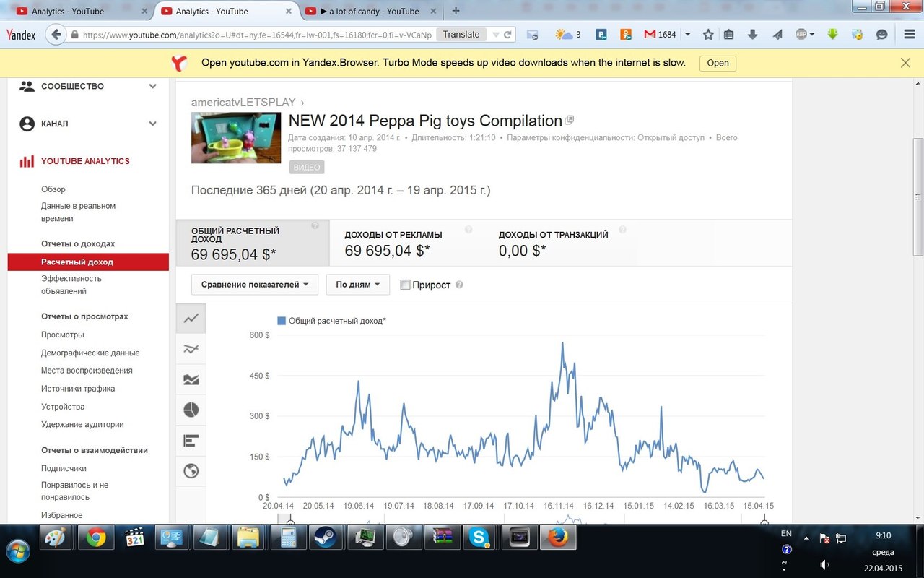Image resolution: width=924 pixels, height=578 pixels.
Task: Open the bookmarks list icon in toolbar
Action: pyautogui.click(x=729, y=35)
